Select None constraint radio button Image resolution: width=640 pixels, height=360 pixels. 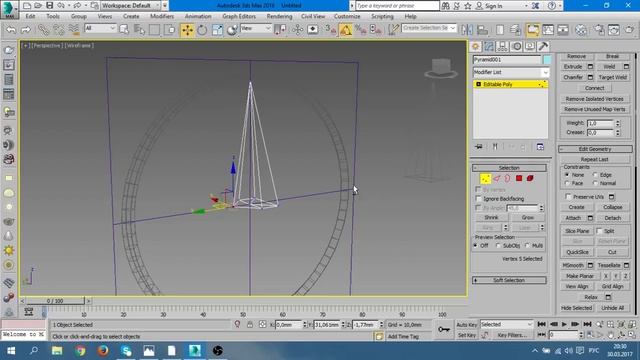(x=567, y=175)
